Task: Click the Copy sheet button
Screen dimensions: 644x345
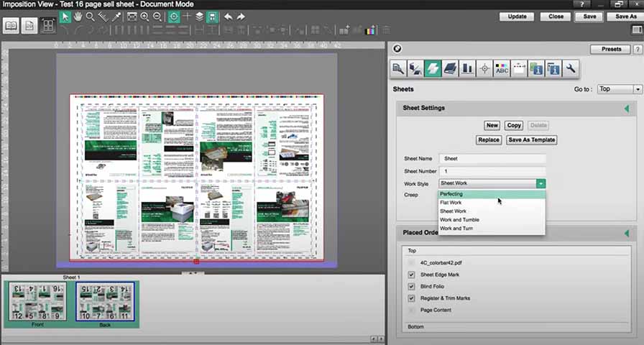Action: pos(514,125)
